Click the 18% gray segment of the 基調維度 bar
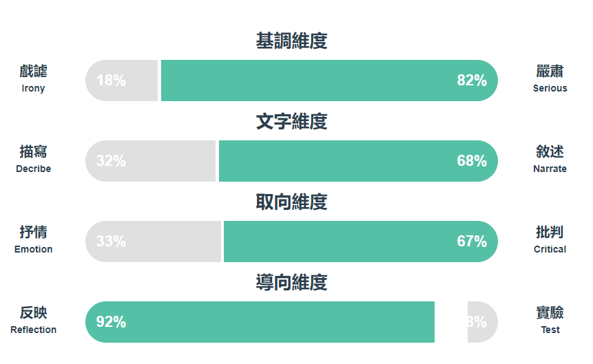 coord(121,81)
